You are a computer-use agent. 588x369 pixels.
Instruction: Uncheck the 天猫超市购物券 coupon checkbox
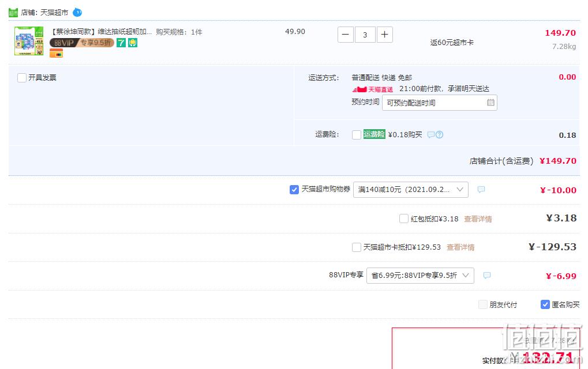[x=294, y=190]
